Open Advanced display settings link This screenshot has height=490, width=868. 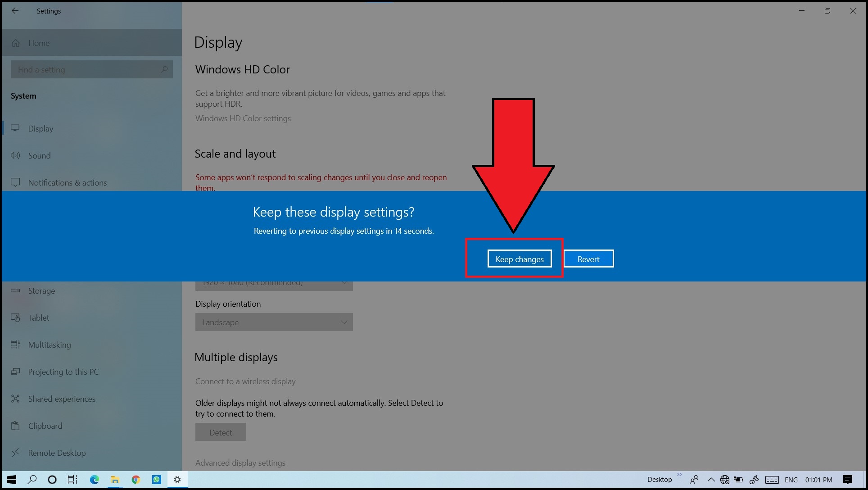click(x=240, y=463)
